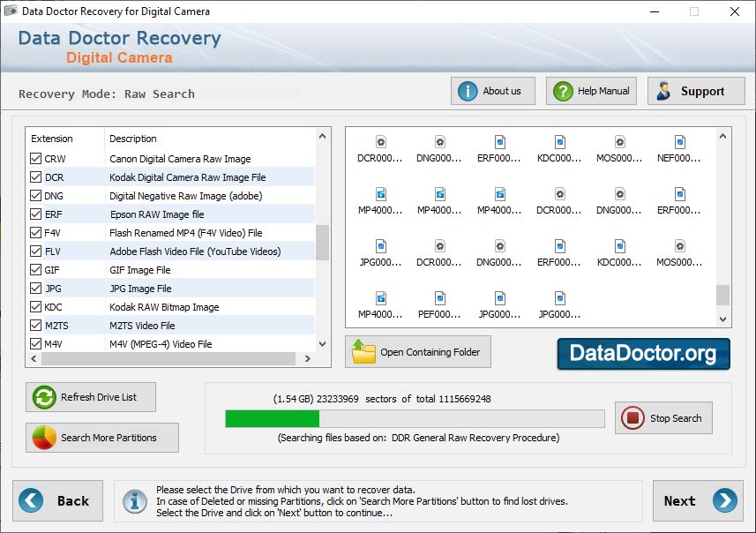Click the red stop icon on Stop Search
756x533 pixels.
click(x=632, y=418)
